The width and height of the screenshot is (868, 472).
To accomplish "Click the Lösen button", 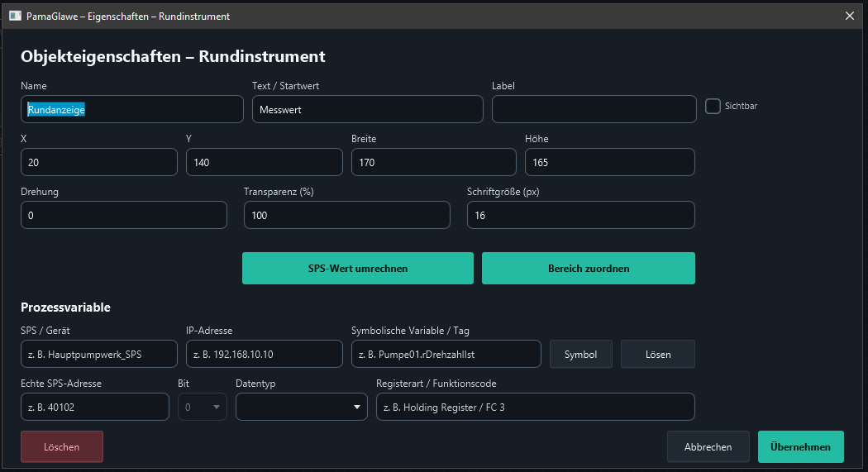I will tap(658, 354).
